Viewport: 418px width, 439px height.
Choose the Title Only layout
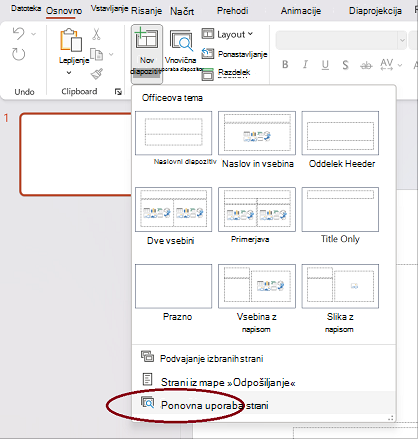[340, 209]
